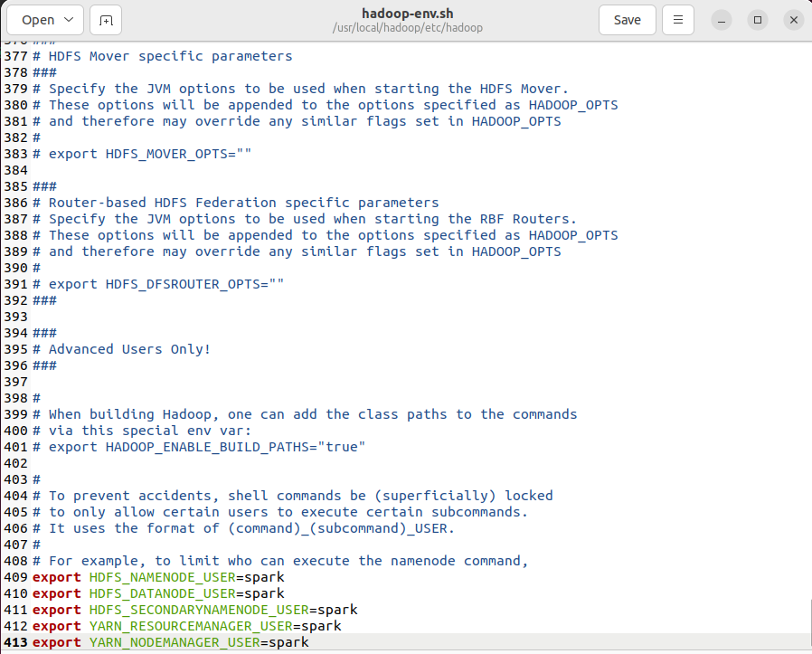Click the line 'export HDFS_MOVER_OPTS=""'
This screenshot has width=812, height=654.
tap(142, 154)
